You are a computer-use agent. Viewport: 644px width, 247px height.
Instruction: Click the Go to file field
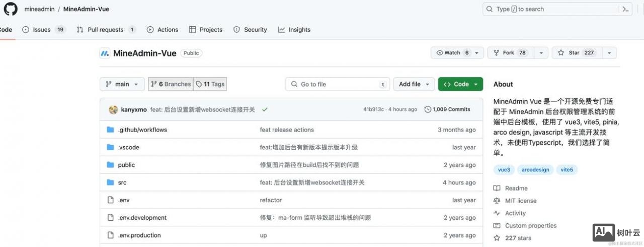click(x=338, y=84)
